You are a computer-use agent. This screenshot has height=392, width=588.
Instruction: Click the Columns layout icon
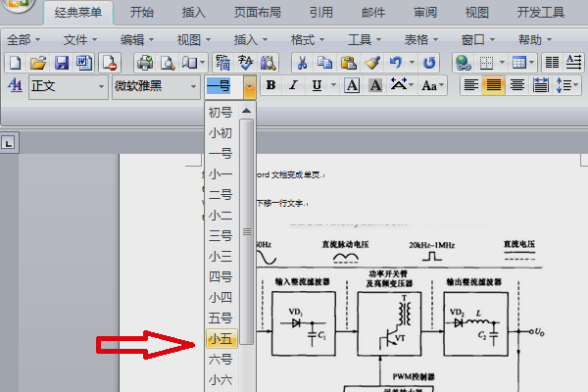click(x=552, y=63)
